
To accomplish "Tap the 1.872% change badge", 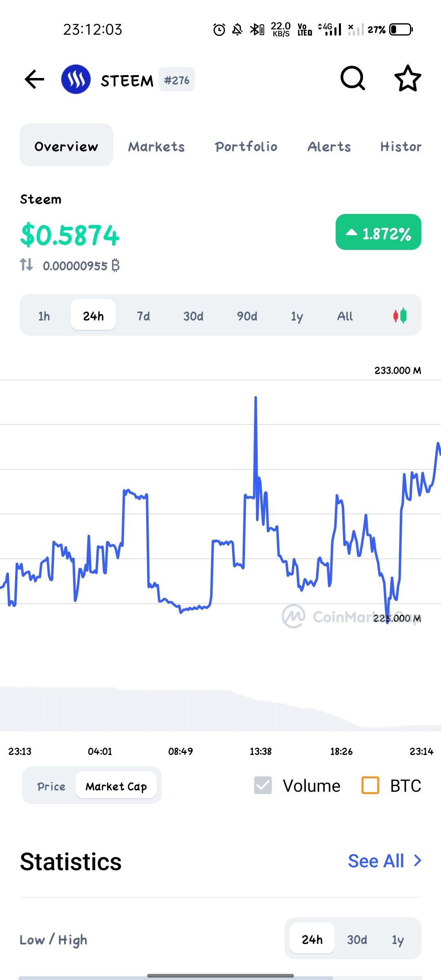I will (x=379, y=232).
